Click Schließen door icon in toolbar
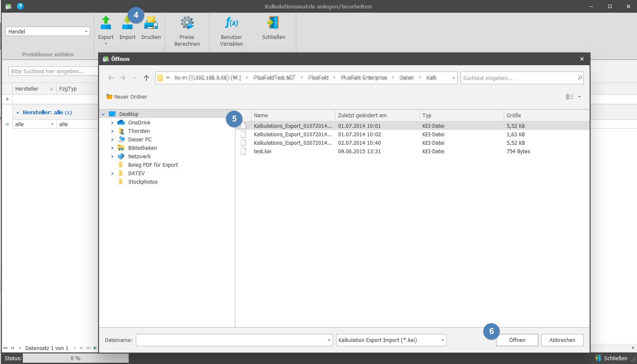Image resolution: width=637 pixels, height=364 pixels. 273,23
